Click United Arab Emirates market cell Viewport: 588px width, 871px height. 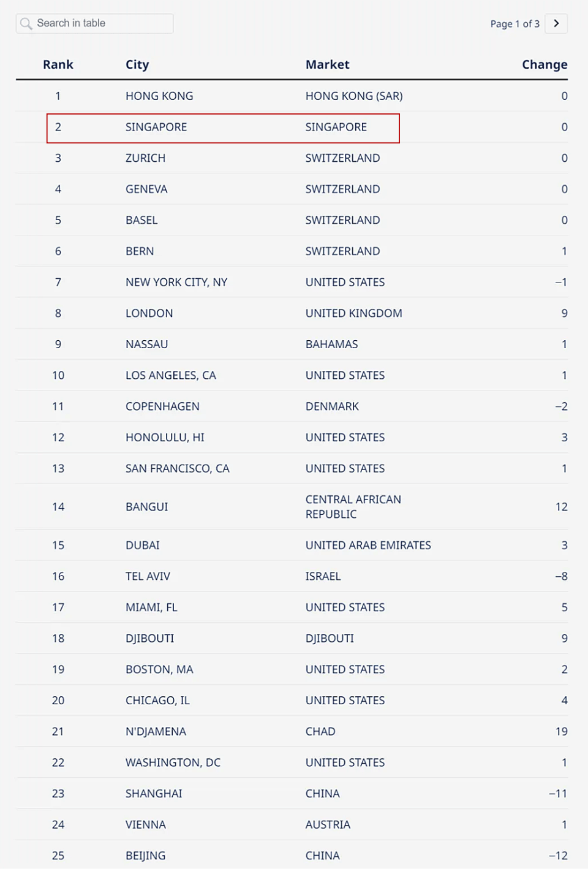(x=368, y=546)
